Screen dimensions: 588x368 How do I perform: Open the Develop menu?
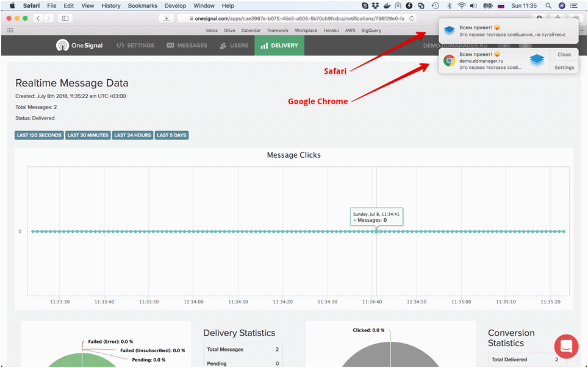click(175, 5)
